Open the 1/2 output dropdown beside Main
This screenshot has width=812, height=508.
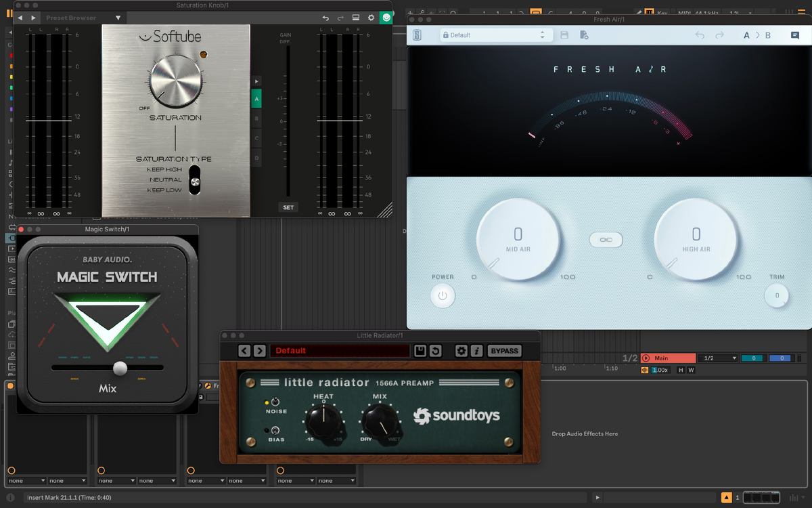[718, 358]
